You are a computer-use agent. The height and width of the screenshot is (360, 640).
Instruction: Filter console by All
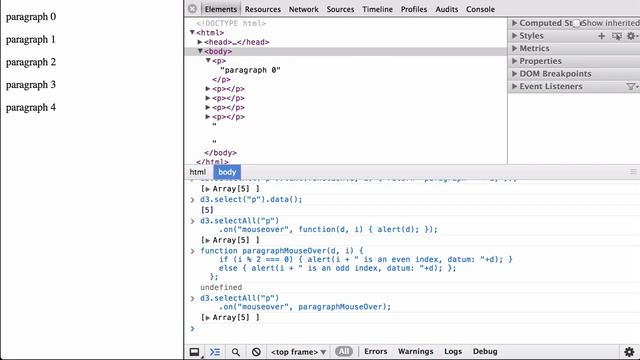tap(344, 351)
